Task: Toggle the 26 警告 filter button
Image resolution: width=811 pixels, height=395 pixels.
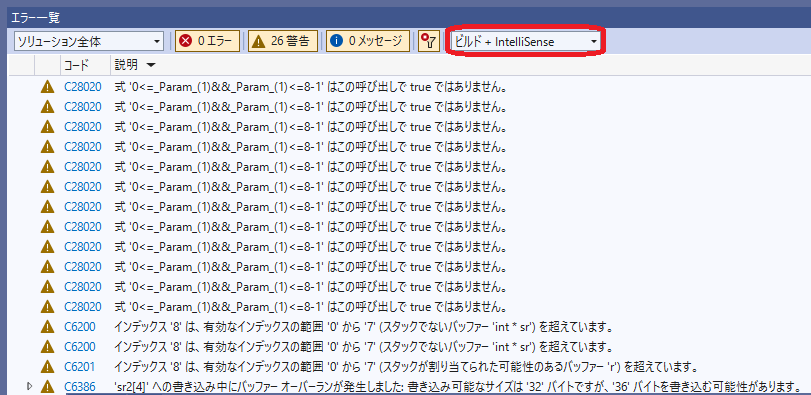Action: [283, 41]
